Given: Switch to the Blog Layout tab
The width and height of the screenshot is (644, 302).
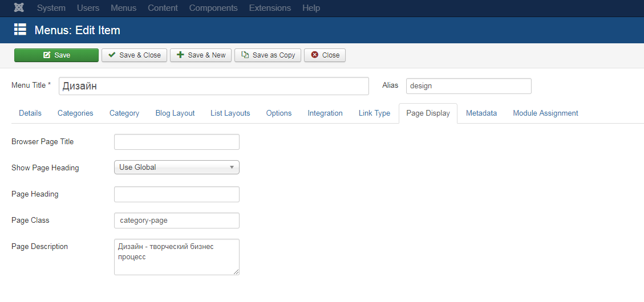Looking at the screenshot, I should coord(175,113).
